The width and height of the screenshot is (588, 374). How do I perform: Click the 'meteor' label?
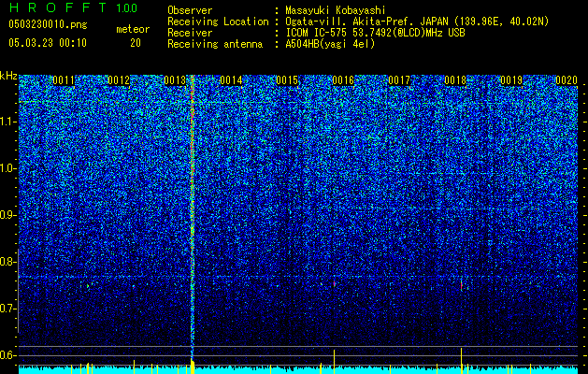coord(133,29)
